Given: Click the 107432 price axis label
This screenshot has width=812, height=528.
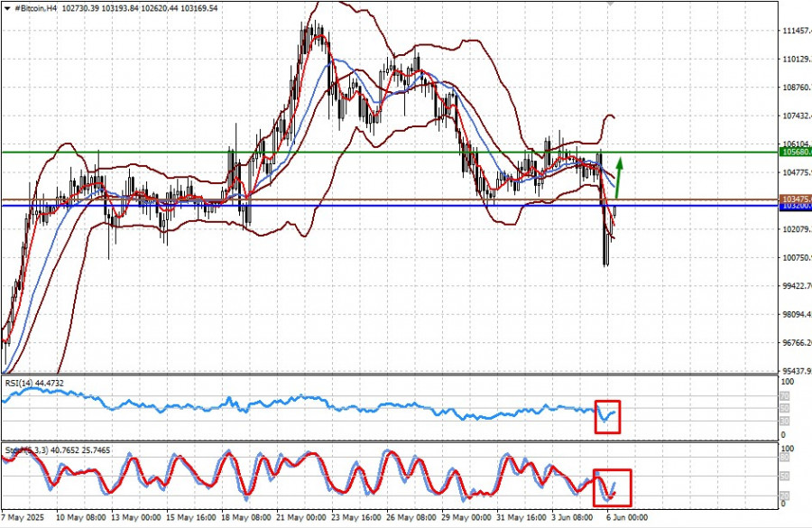Looking at the screenshot, I should coord(797,116).
